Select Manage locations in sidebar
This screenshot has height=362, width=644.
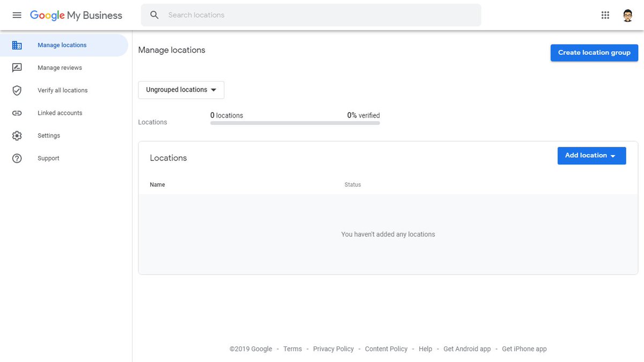tap(64, 45)
